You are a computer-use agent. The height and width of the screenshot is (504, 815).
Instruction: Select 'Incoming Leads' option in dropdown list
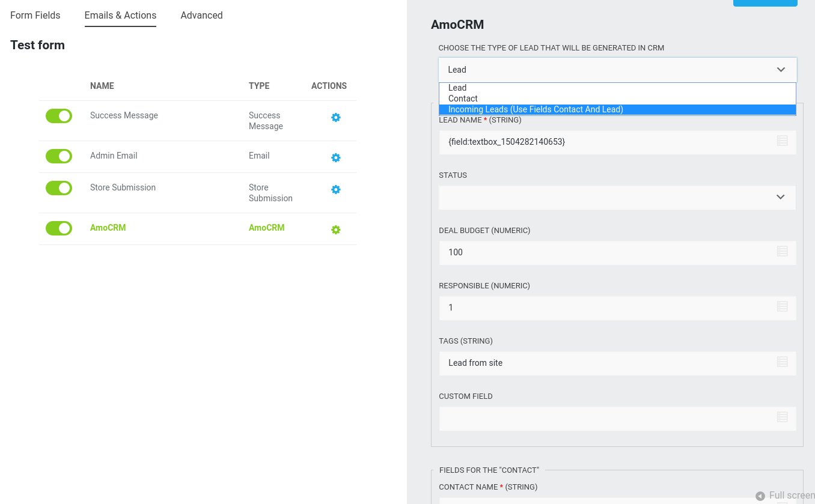536,109
